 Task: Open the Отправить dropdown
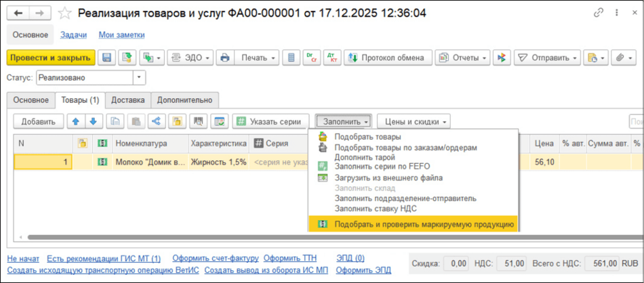click(x=546, y=58)
